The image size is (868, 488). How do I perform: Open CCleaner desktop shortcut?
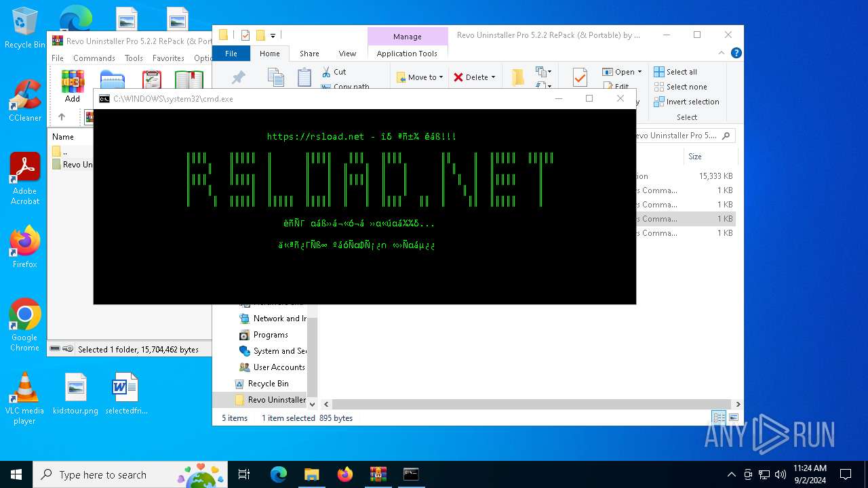point(24,100)
